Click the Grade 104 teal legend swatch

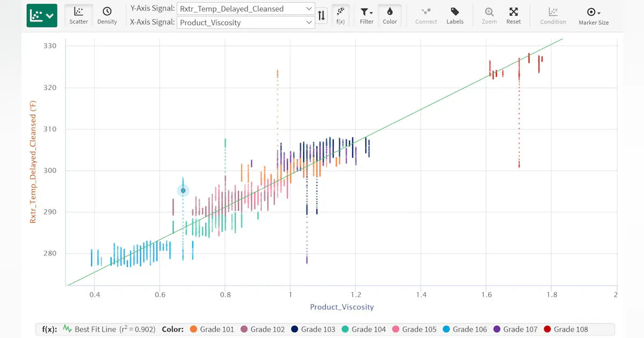pyautogui.click(x=346, y=329)
